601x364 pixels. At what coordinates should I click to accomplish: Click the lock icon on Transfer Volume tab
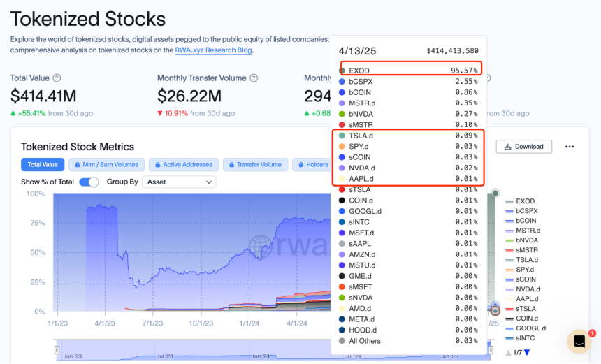(x=231, y=165)
